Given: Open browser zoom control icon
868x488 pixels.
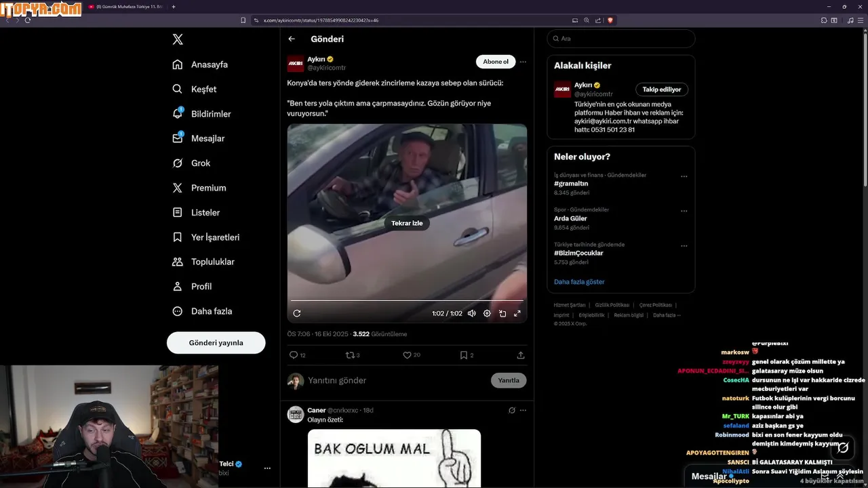Looking at the screenshot, I should (587, 20).
